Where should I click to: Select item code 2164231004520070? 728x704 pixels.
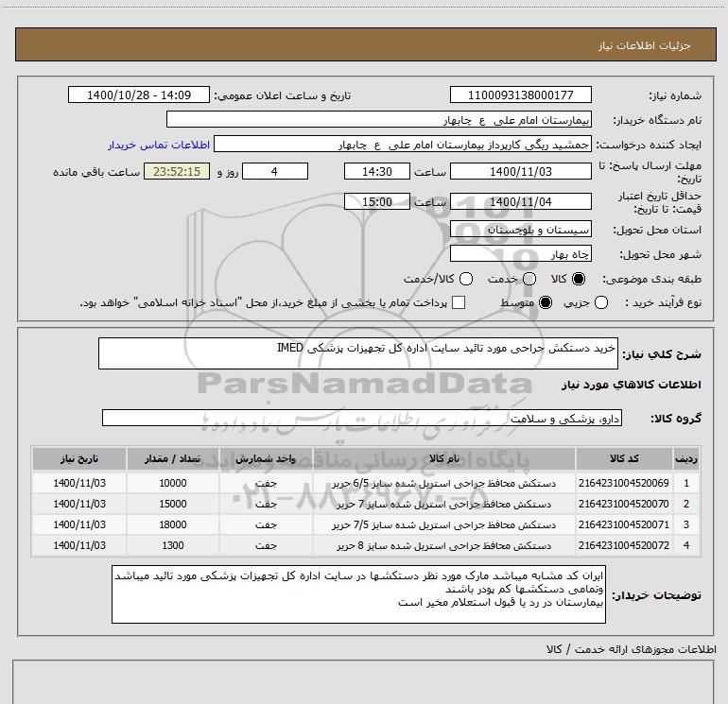(624, 504)
